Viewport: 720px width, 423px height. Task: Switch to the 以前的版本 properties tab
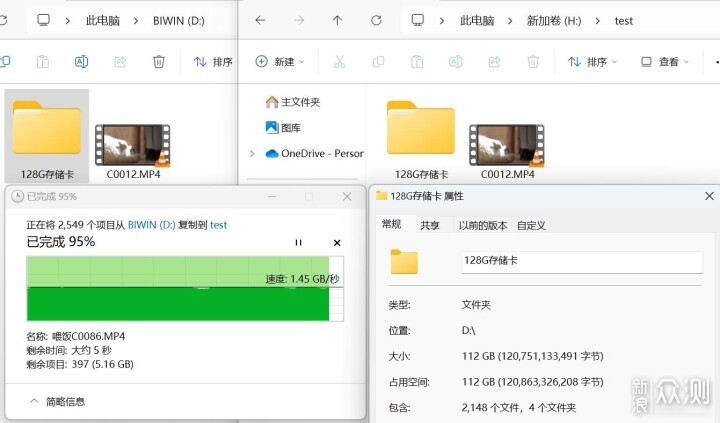coord(483,225)
